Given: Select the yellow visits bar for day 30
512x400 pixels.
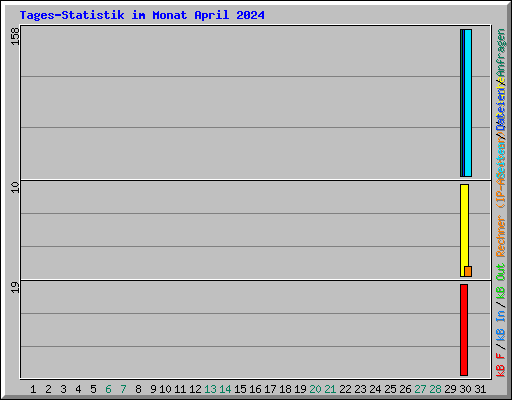Looking at the screenshot, I should (x=464, y=230).
